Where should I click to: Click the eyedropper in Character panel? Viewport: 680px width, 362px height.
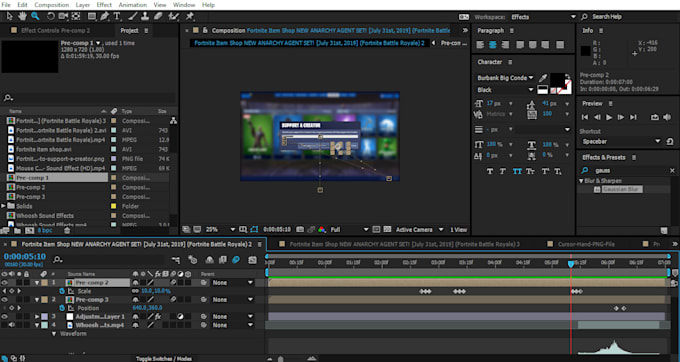point(543,78)
